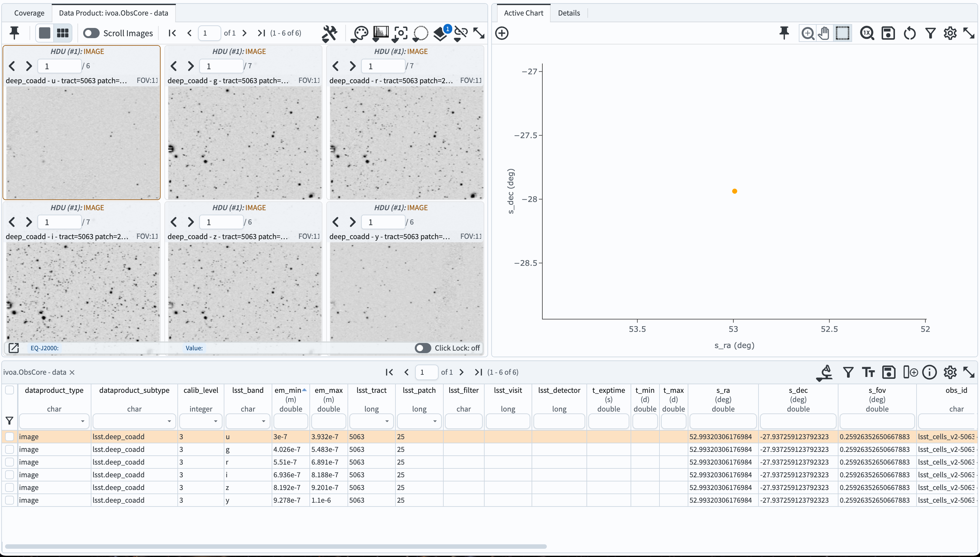Switch to single image view mode
This screenshot has height=557, width=980.
(x=44, y=33)
